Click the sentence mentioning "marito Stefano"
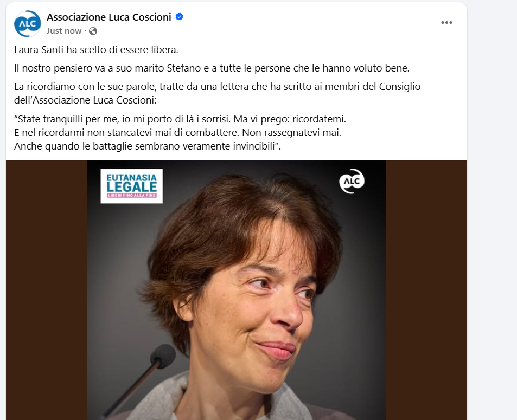The width and height of the screenshot is (517, 420). [212, 68]
